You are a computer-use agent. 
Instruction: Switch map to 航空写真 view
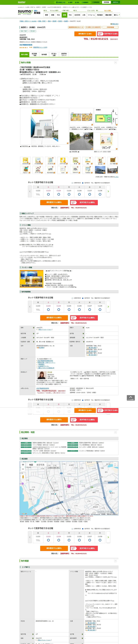(x=41, y=465)
